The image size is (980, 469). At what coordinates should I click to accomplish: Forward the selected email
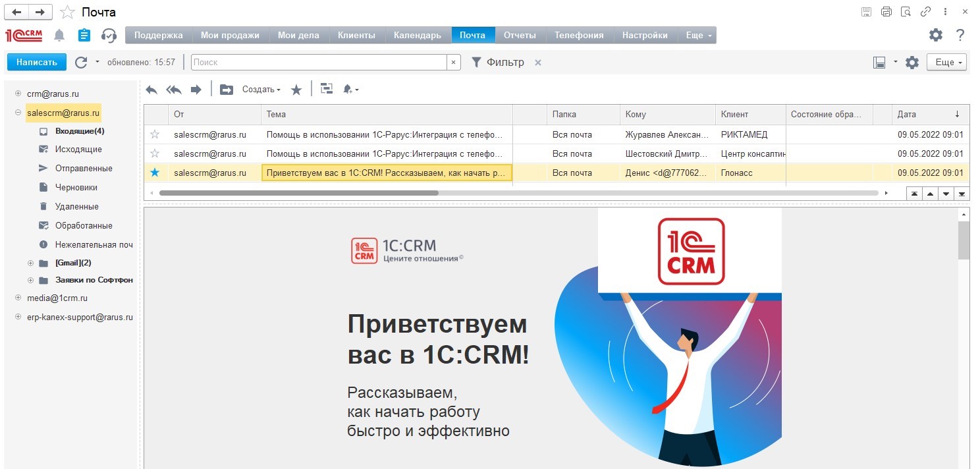[196, 90]
